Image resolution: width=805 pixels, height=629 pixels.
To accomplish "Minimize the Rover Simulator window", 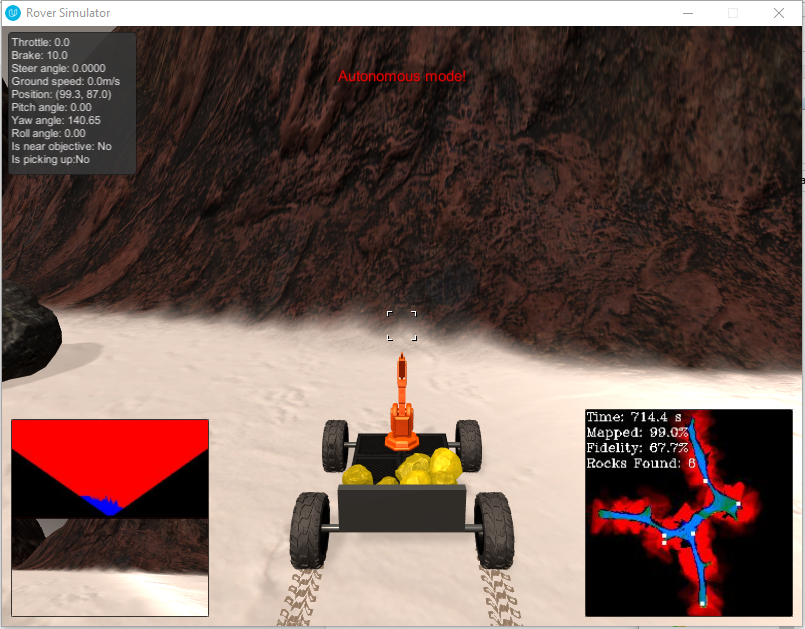I will point(688,13).
